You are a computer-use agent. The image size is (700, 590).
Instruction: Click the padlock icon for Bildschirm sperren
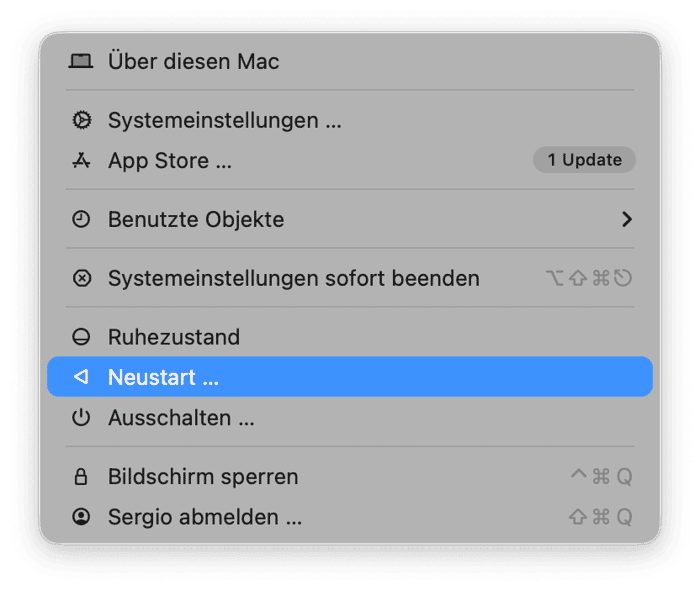(x=81, y=477)
